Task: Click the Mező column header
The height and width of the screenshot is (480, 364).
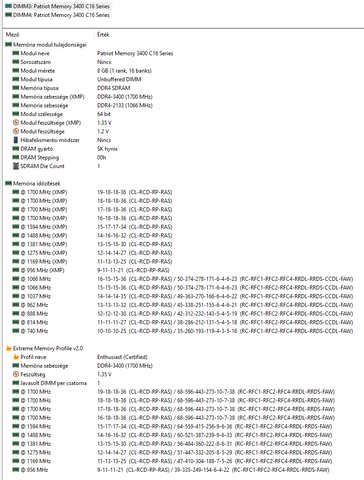Action: [x=13, y=34]
